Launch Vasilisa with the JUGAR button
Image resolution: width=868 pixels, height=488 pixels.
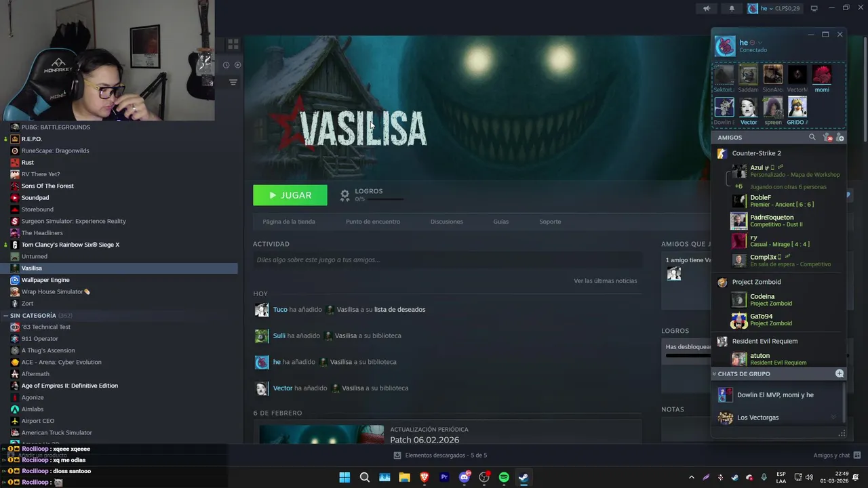click(x=290, y=195)
